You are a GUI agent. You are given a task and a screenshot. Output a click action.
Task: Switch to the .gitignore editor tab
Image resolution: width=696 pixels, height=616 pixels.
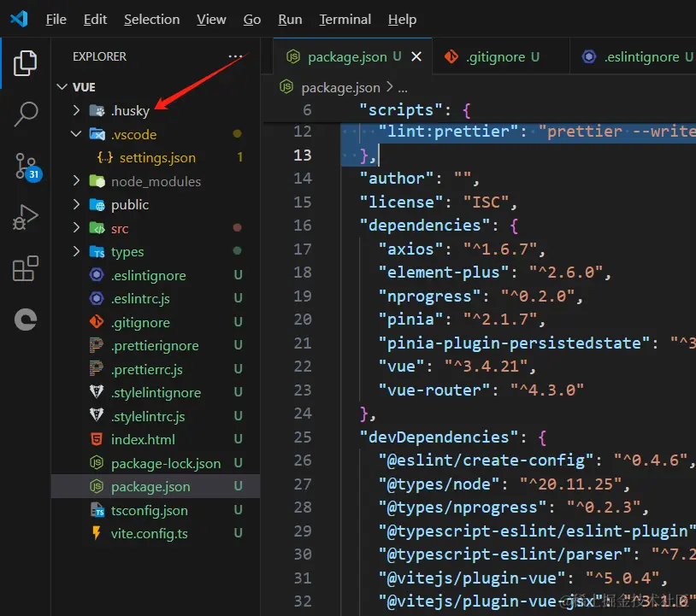click(500, 56)
